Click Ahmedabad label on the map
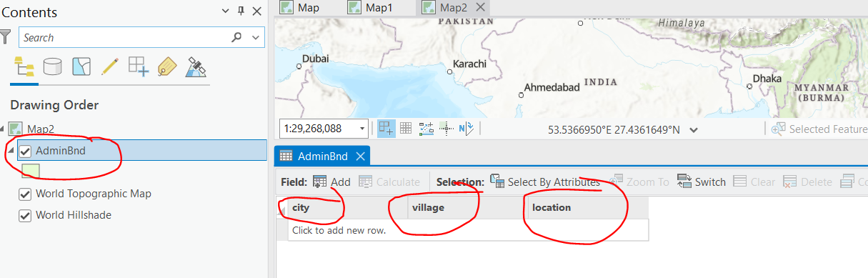 pos(552,87)
